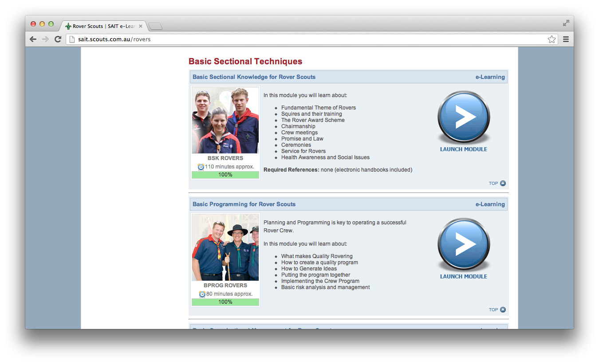Click LAUNCH MODULE under Basic Programming
The image size is (599, 364).
pos(464,277)
